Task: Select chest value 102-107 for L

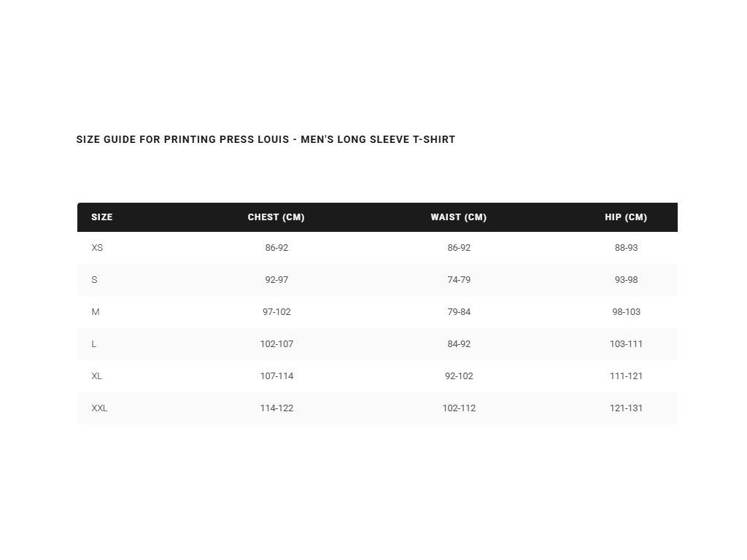Action: pyautogui.click(x=276, y=344)
